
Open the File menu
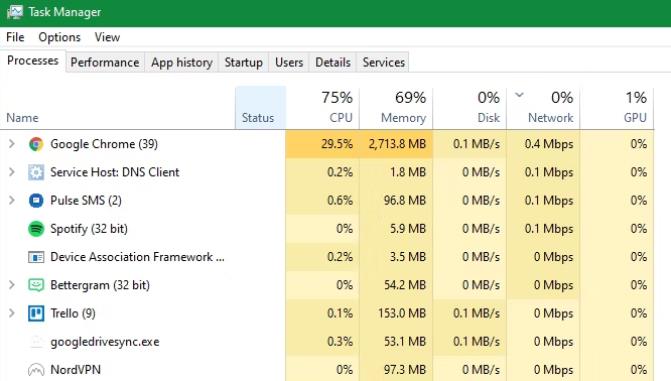click(15, 37)
